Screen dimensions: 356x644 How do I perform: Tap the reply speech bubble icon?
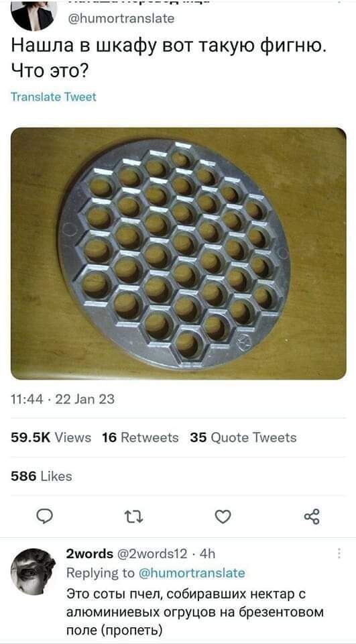(43, 517)
